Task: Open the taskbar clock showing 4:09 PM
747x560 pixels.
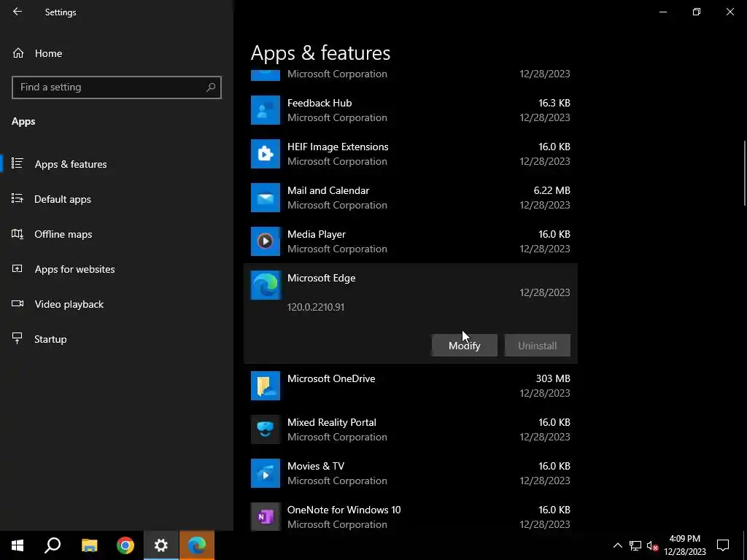Action: (x=684, y=545)
